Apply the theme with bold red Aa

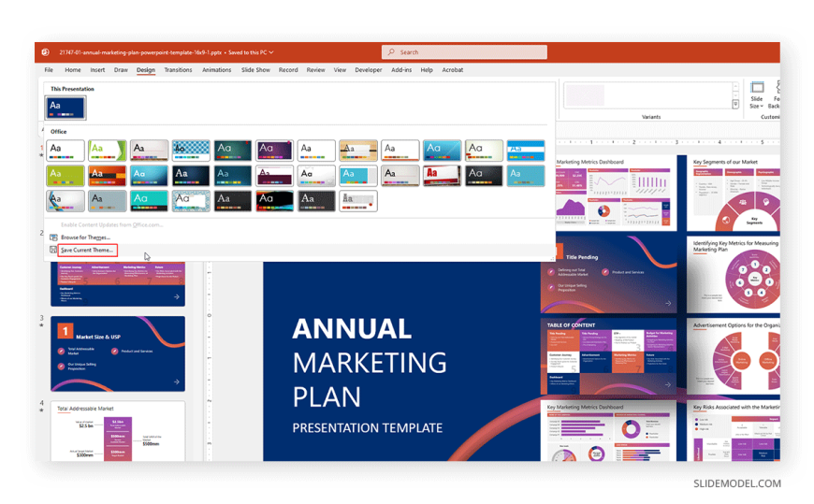442,176
